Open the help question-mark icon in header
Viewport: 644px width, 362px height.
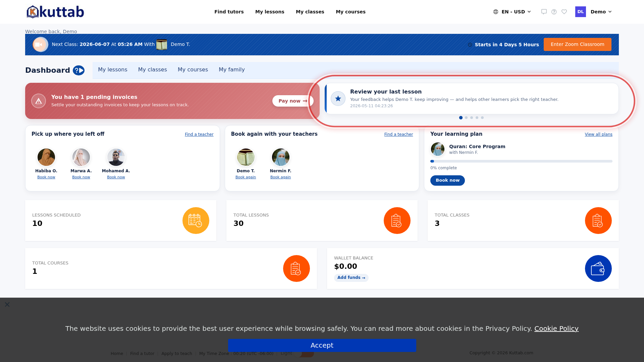tap(554, 12)
